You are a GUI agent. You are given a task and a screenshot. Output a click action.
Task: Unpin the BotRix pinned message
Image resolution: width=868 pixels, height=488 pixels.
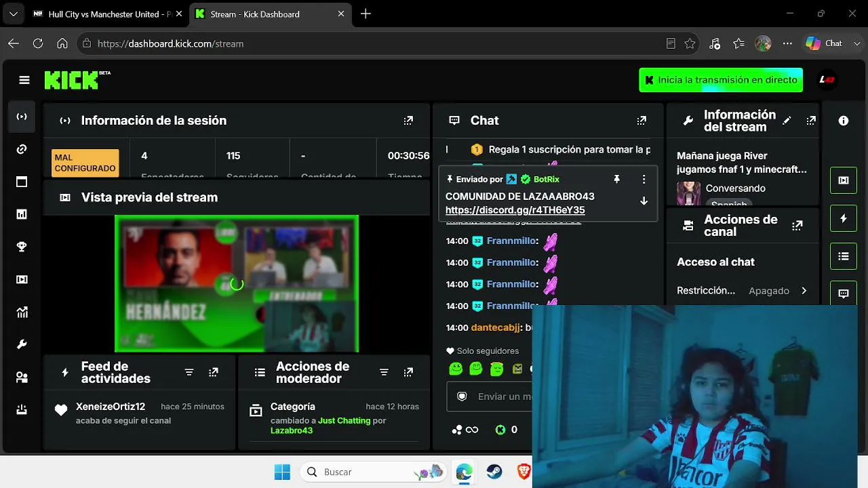coord(616,180)
